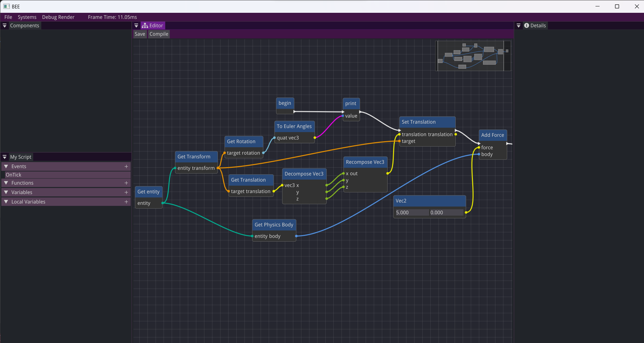The width and height of the screenshot is (644, 343).
Task: Collapse the Events section
Action: (x=6, y=166)
